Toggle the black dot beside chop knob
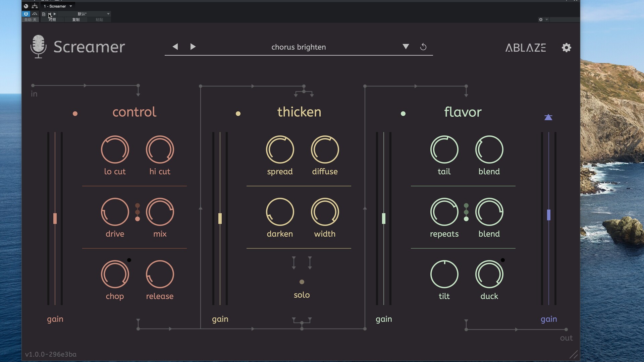Viewport: 644px width, 362px height. click(x=129, y=260)
